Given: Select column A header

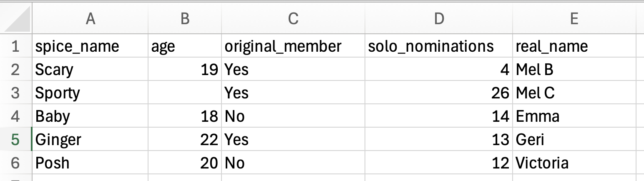Looking at the screenshot, I should point(90,18).
